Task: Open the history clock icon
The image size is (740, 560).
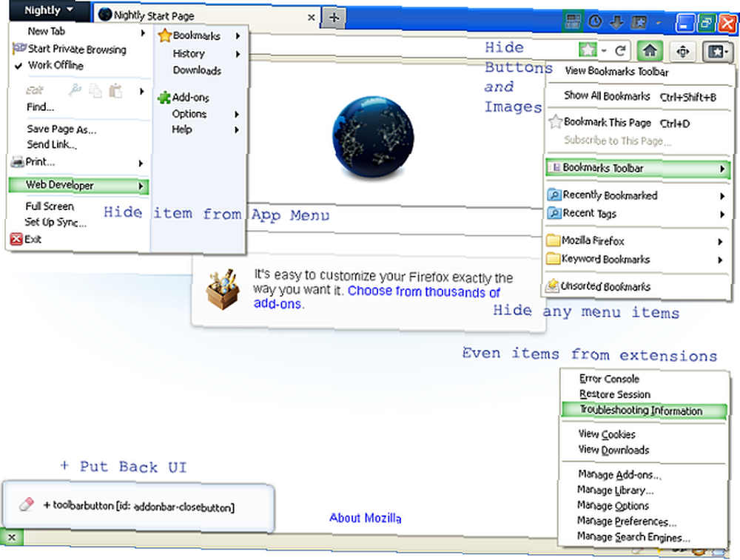Action: [595, 21]
